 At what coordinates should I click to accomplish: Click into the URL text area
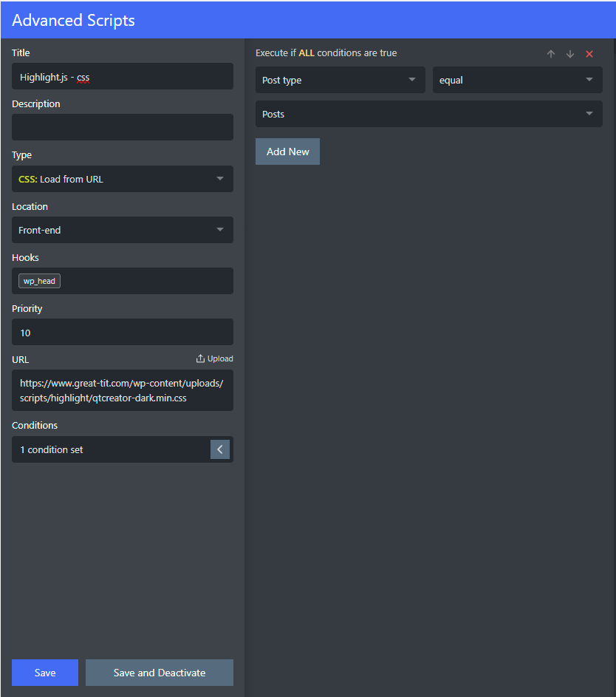123,390
